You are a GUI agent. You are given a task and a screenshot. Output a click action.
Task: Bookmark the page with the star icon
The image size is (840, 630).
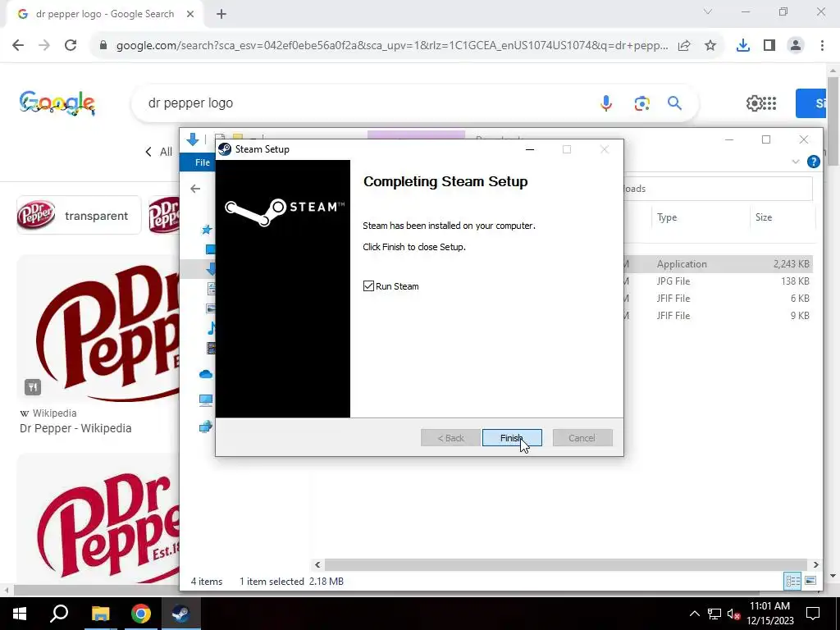pyautogui.click(x=710, y=46)
